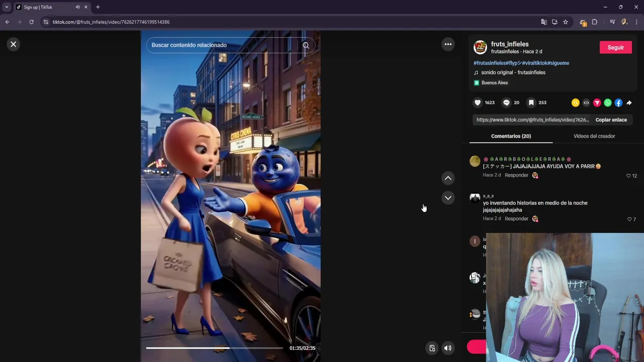Bookmark this page with the star icon
This screenshot has width=644, height=362.
click(x=566, y=22)
